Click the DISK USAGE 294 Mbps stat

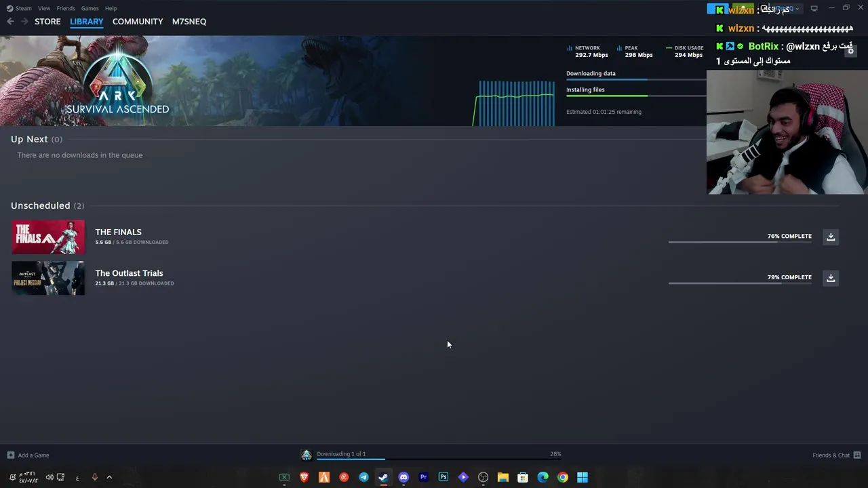click(684, 52)
